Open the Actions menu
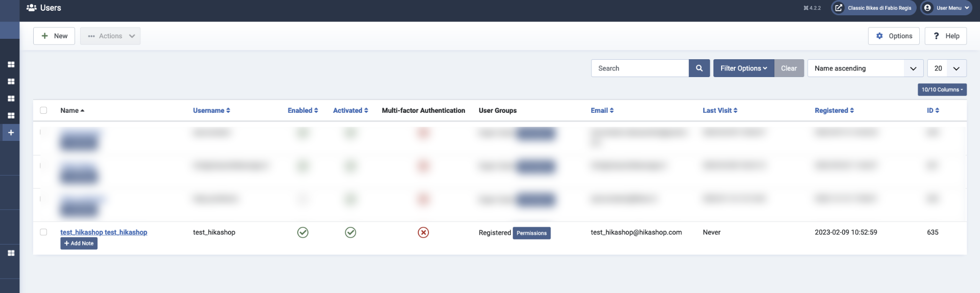This screenshot has width=980, height=293. (110, 36)
